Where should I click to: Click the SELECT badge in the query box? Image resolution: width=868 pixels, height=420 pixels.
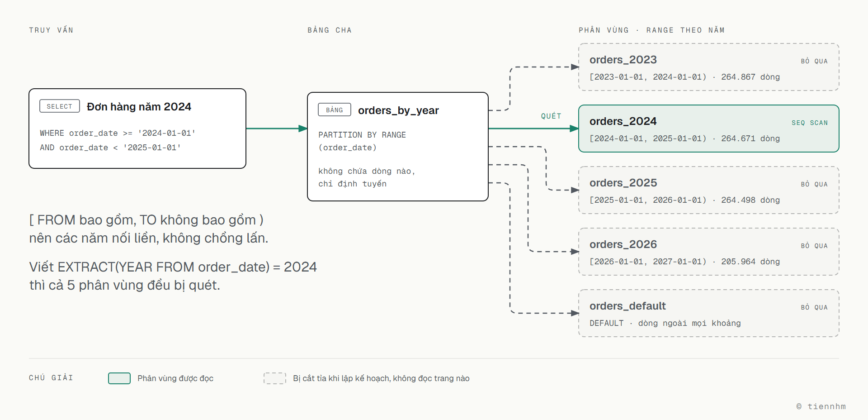click(60, 106)
